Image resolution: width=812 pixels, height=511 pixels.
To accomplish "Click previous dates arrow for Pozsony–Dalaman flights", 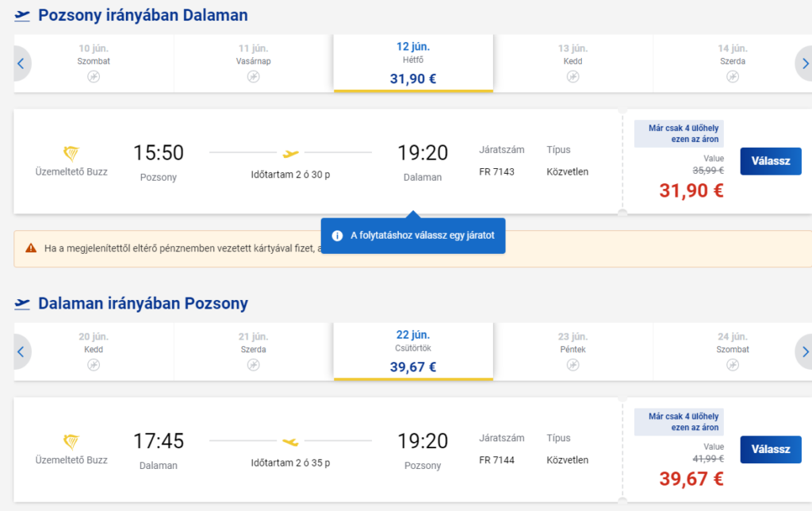I will click(21, 63).
